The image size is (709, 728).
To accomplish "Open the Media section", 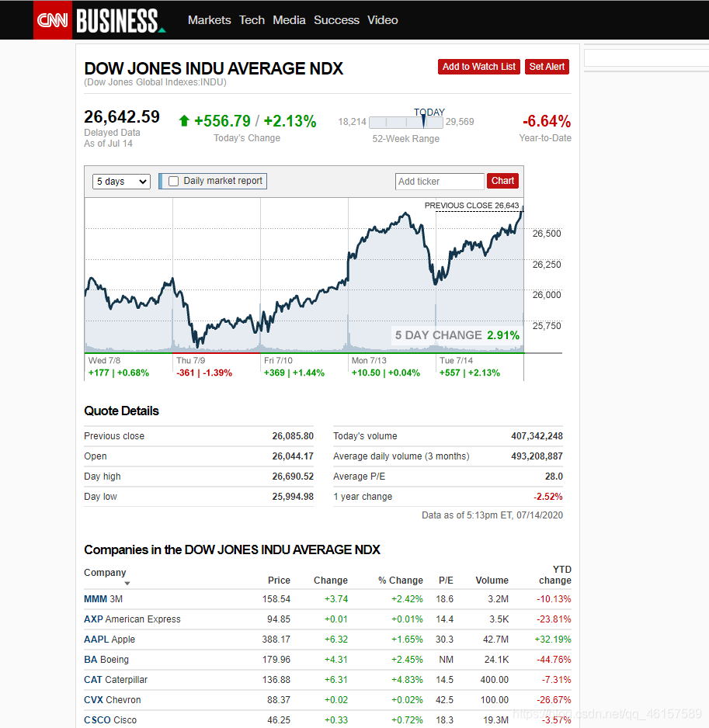I will (x=289, y=20).
